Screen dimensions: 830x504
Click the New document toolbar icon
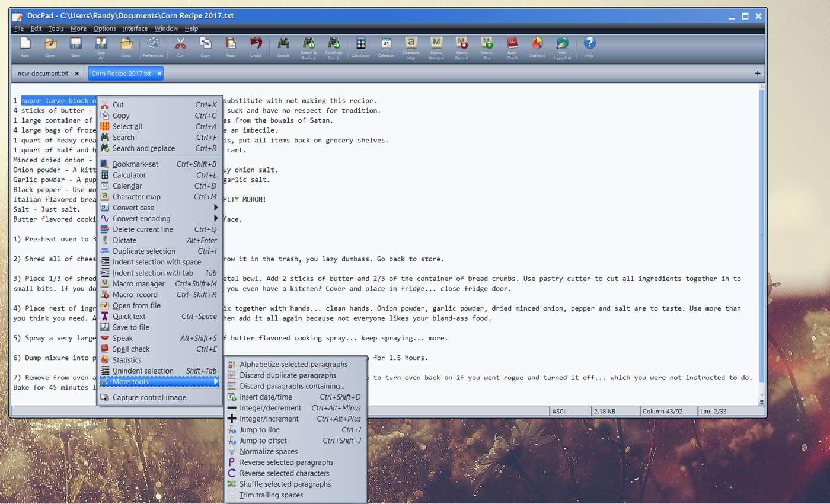tap(25, 47)
